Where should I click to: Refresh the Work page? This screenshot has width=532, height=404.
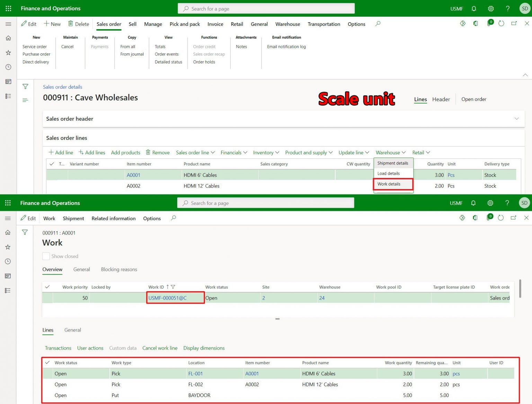[500, 218]
